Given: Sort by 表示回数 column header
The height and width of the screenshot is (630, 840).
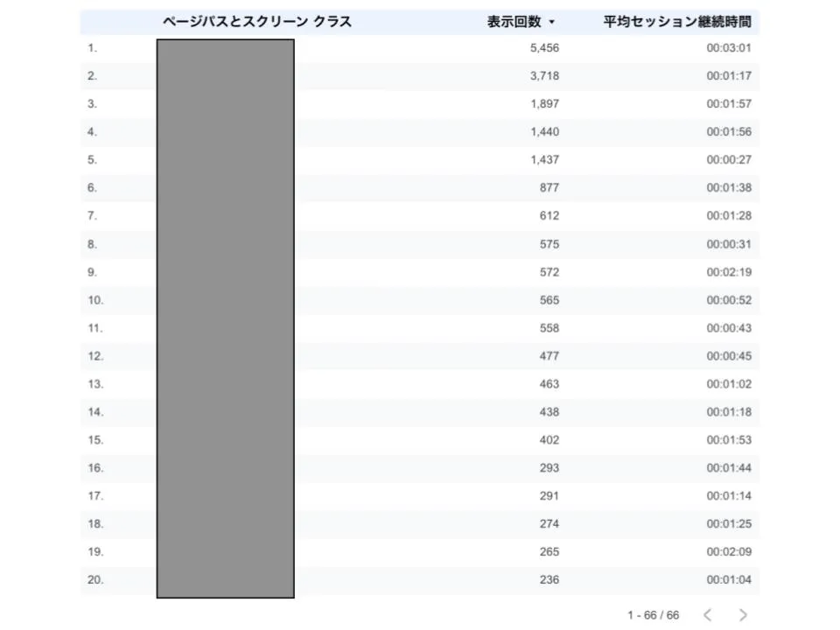Looking at the screenshot, I should (514, 21).
